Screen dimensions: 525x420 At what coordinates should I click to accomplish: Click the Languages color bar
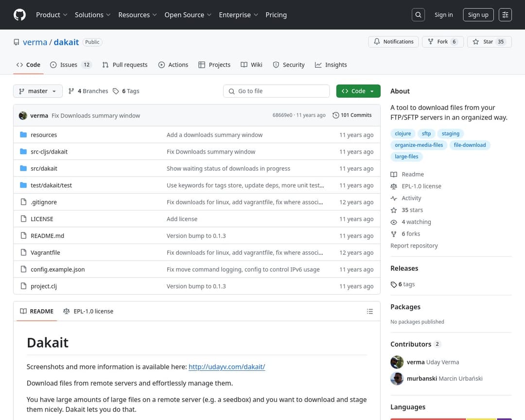[451, 419]
